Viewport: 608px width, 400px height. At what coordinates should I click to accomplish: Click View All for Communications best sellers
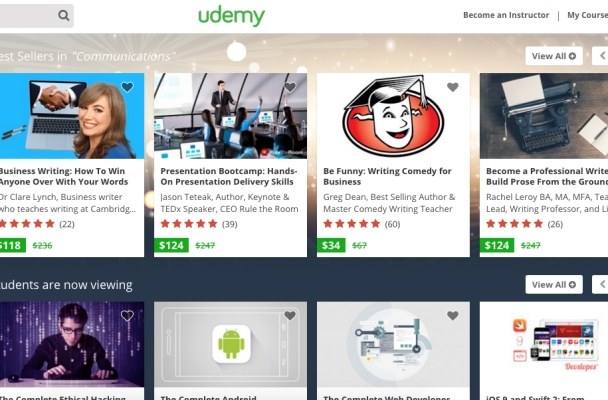(554, 56)
